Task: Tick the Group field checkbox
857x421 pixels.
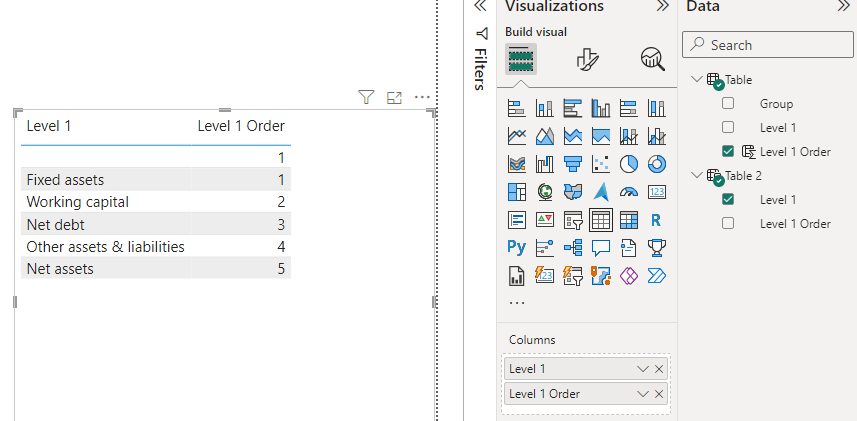Action: 727,103
